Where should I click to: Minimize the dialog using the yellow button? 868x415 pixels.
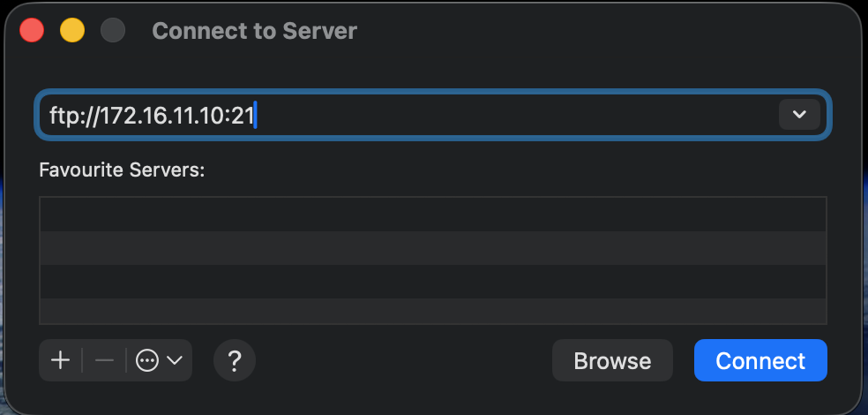tap(72, 31)
